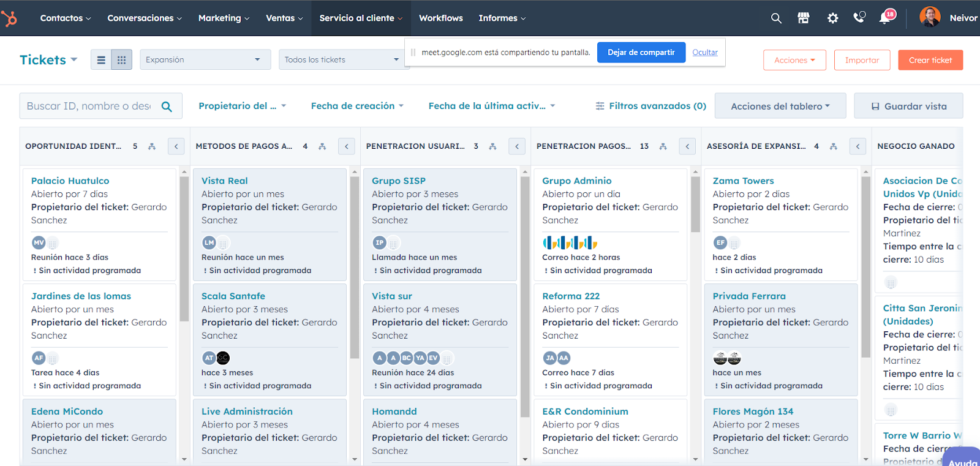Screen dimensions: 980x466
Task: Open the settings gear icon
Action: pyautogui.click(x=832, y=18)
